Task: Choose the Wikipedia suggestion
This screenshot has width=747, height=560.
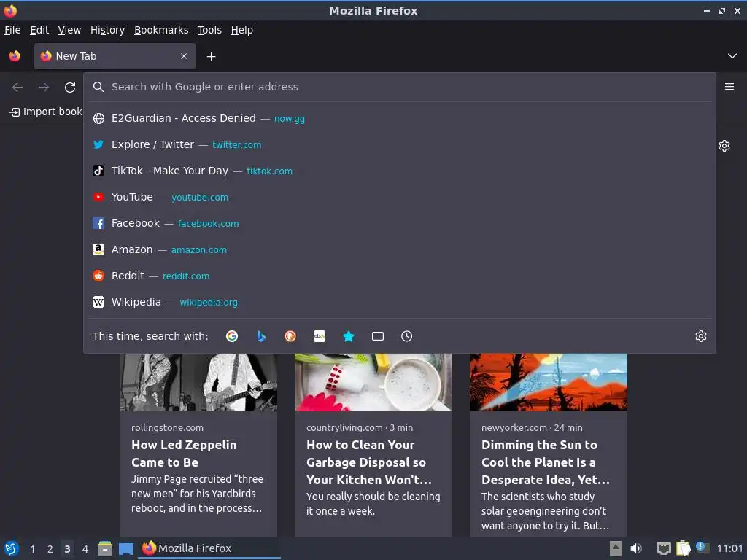Action: 399,301
